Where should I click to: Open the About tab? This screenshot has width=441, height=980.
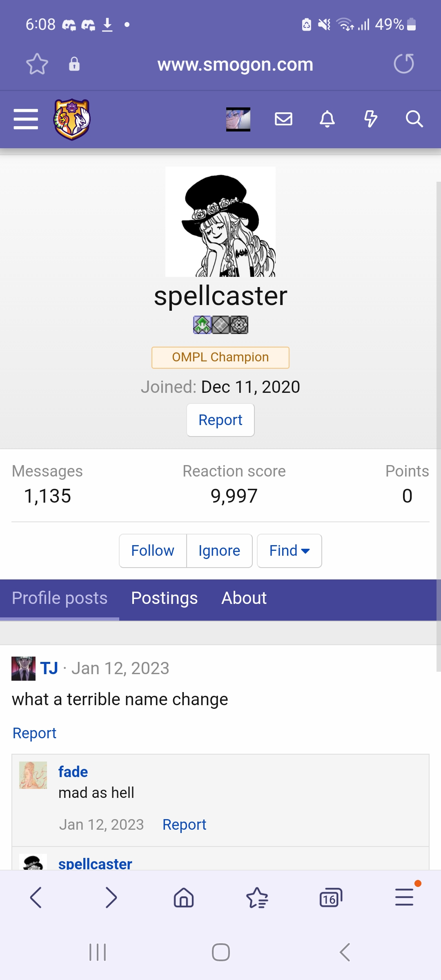tap(244, 598)
